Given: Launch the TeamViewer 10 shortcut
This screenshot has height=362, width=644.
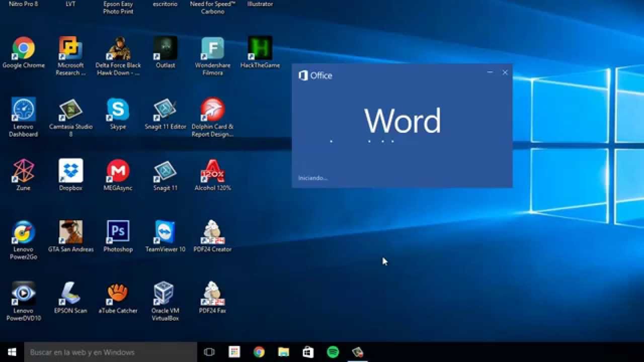Looking at the screenshot, I should click(166, 236).
